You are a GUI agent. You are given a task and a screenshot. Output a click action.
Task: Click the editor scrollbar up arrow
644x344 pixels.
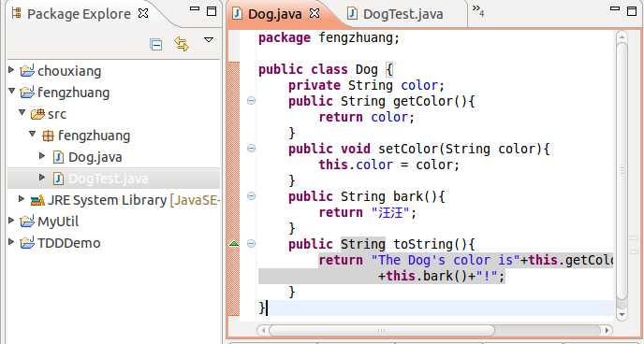tap(622, 36)
